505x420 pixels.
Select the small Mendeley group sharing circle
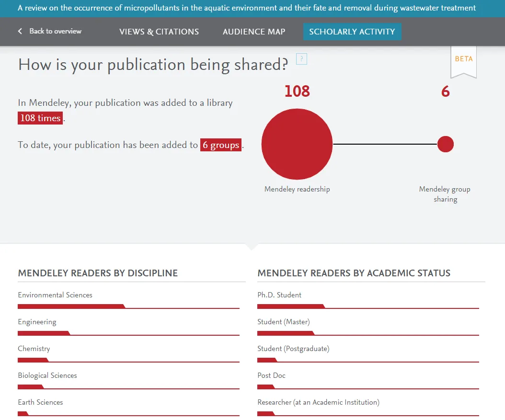pos(446,144)
